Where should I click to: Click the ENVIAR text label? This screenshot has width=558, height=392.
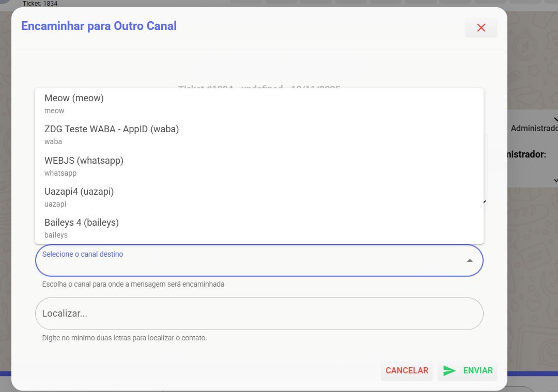(x=478, y=371)
